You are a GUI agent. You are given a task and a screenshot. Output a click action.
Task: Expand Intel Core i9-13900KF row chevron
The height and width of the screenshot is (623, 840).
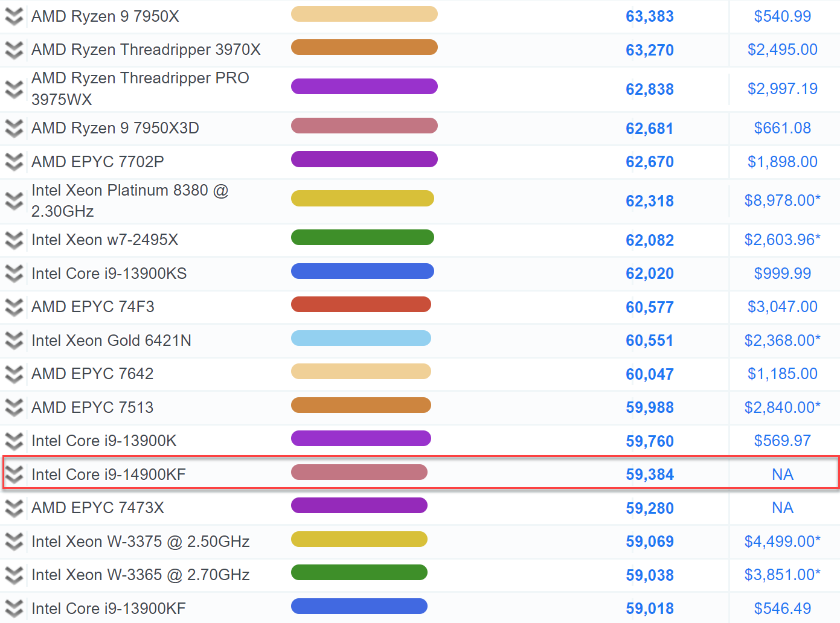tap(14, 609)
